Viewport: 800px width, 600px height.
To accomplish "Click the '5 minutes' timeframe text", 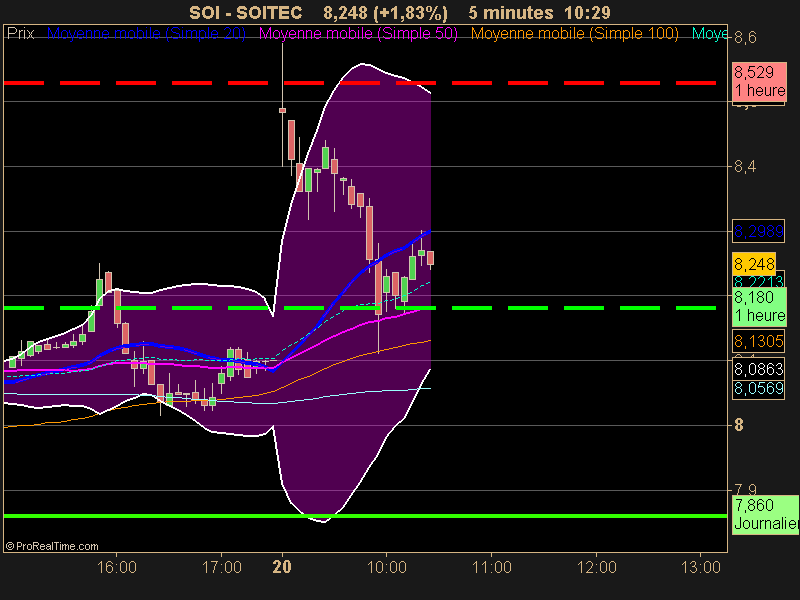I will [511, 12].
